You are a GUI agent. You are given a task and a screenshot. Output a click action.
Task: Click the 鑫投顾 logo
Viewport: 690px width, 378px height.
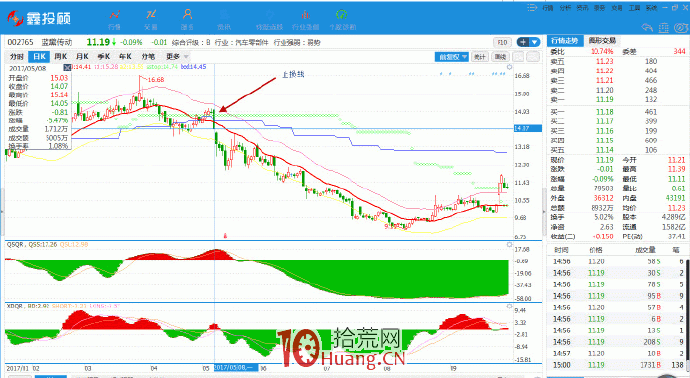click(x=38, y=18)
